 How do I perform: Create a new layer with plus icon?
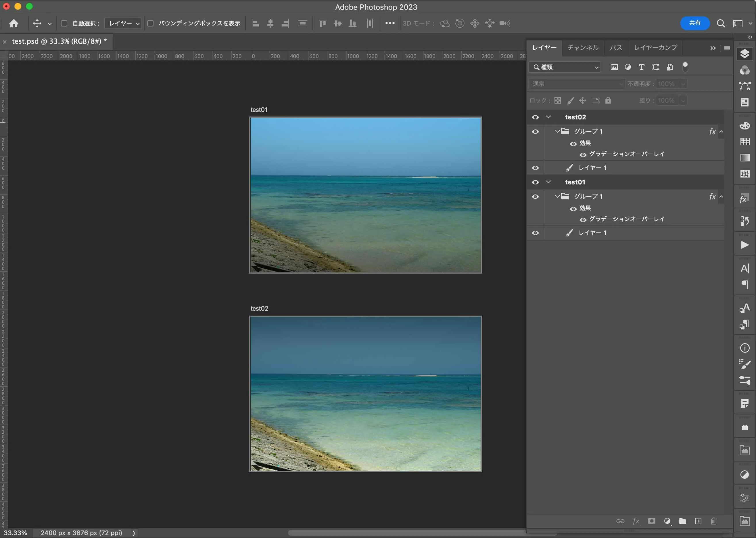coord(698,521)
